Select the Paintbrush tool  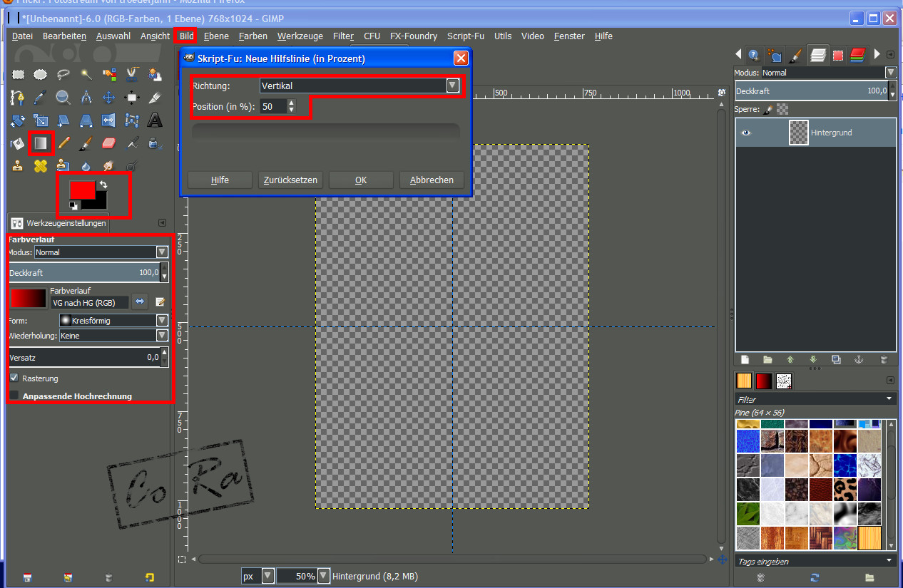coord(86,144)
